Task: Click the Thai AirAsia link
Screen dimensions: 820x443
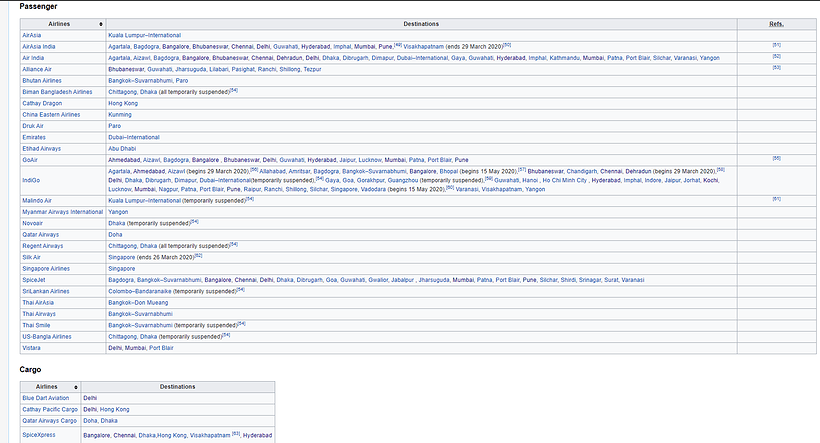Action: [38, 303]
